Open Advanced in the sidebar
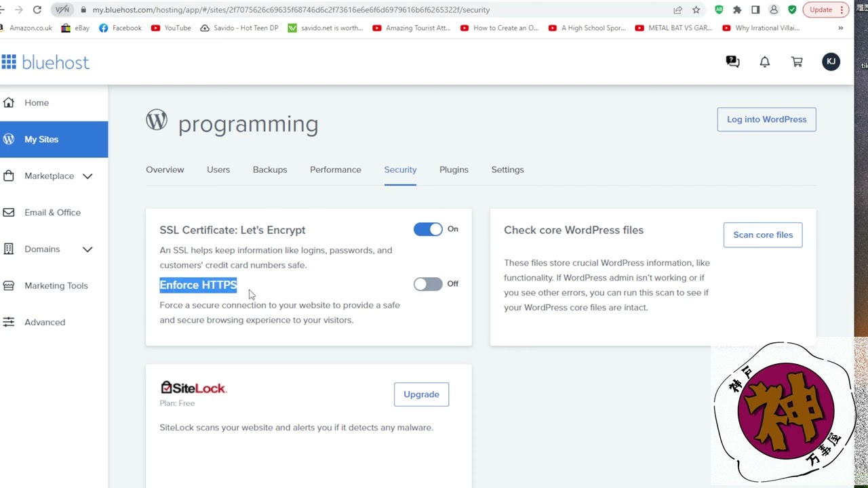This screenshot has width=868, height=488. tap(45, 322)
